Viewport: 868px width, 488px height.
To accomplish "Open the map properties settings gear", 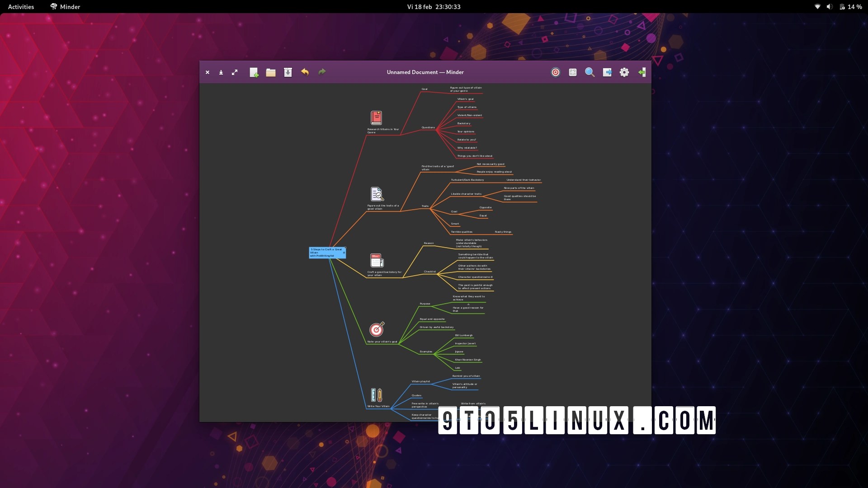I will click(x=624, y=72).
